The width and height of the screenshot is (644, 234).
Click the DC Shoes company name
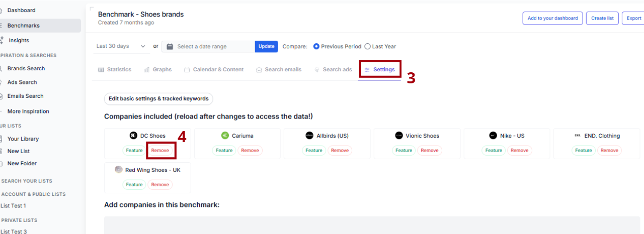153,136
